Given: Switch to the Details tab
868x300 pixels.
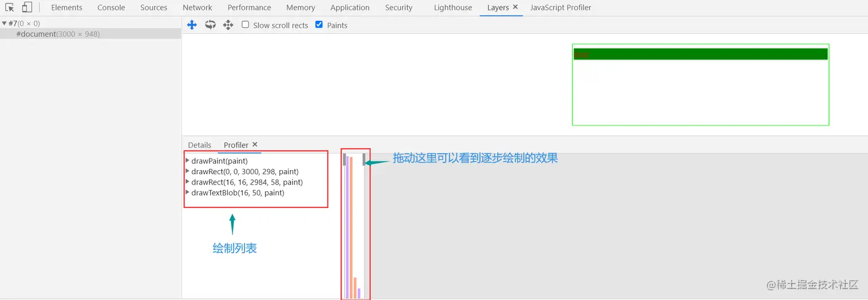Looking at the screenshot, I should pos(200,145).
